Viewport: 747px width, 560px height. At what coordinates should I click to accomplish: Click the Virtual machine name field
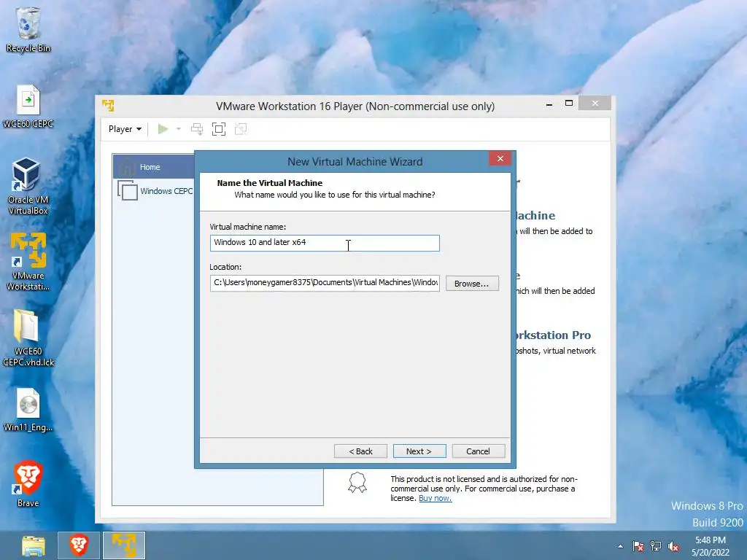[325, 243]
